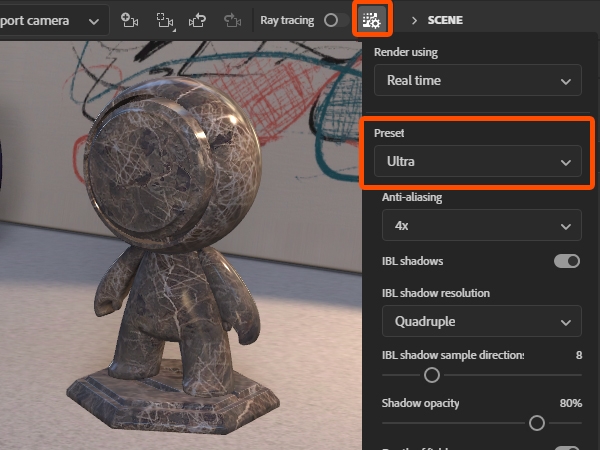Viewport: 600px width, 450px height.
Task: Toggle the partially visible switch below Shadow opacity
Action: (567, 448)
